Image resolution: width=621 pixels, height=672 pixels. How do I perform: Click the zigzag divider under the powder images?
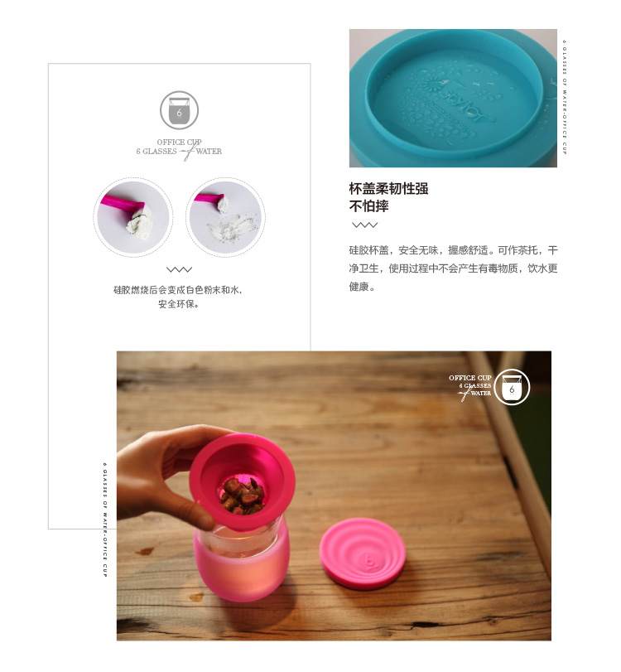point(179,269)
